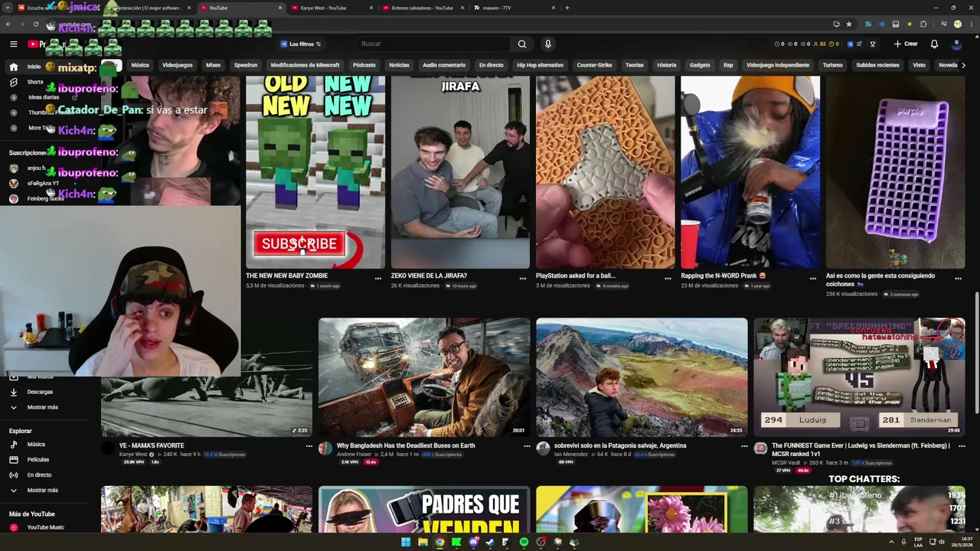Start voice search with microphone icon

[547, 44]
